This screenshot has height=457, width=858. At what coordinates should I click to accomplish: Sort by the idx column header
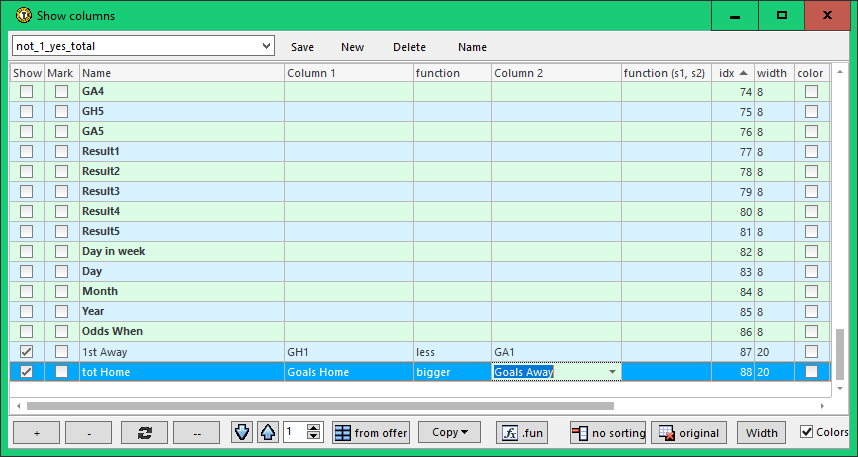click(733, 73)
